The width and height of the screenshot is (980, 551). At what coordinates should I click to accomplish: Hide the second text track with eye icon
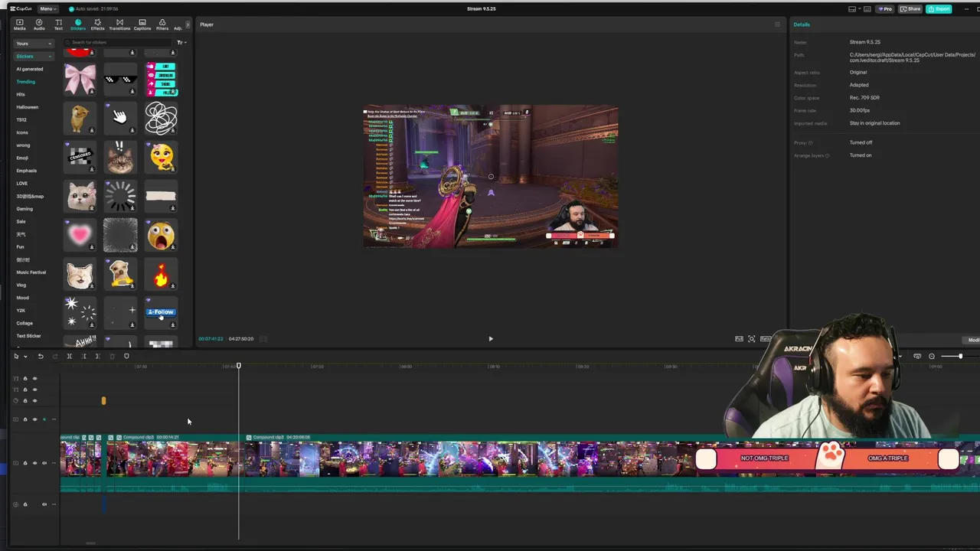click(34, 390)
